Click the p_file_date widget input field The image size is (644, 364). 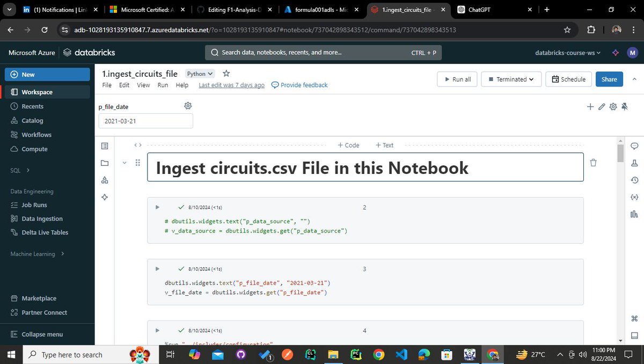(x=145, y=121)
